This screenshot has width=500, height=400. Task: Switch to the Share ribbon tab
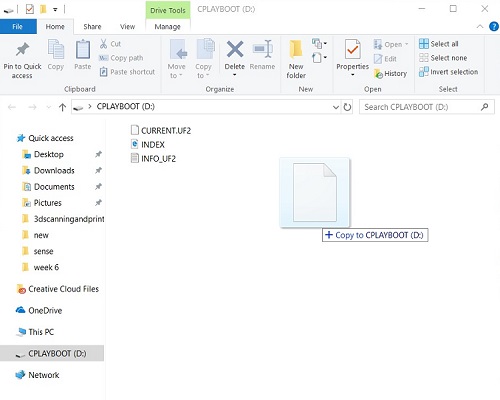(92, 27)
